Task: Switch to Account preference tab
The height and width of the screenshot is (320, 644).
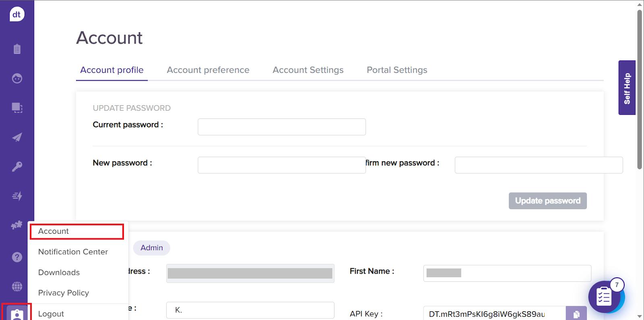Action: point(208,70)
